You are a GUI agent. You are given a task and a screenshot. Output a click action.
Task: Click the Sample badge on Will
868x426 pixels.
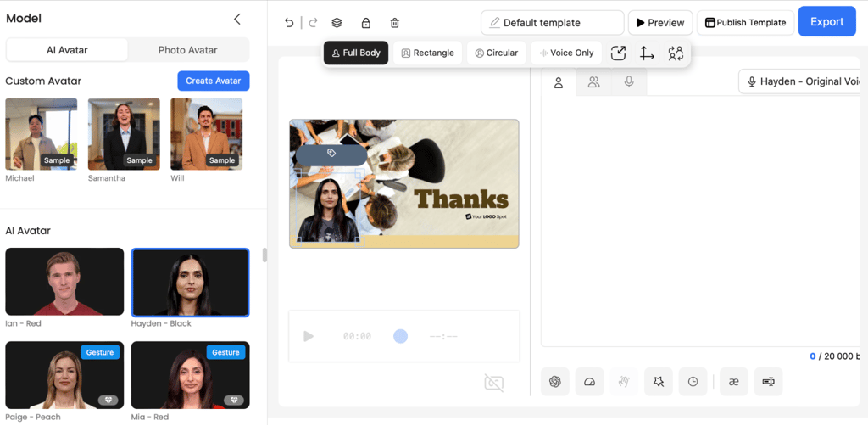pos(222,160)
